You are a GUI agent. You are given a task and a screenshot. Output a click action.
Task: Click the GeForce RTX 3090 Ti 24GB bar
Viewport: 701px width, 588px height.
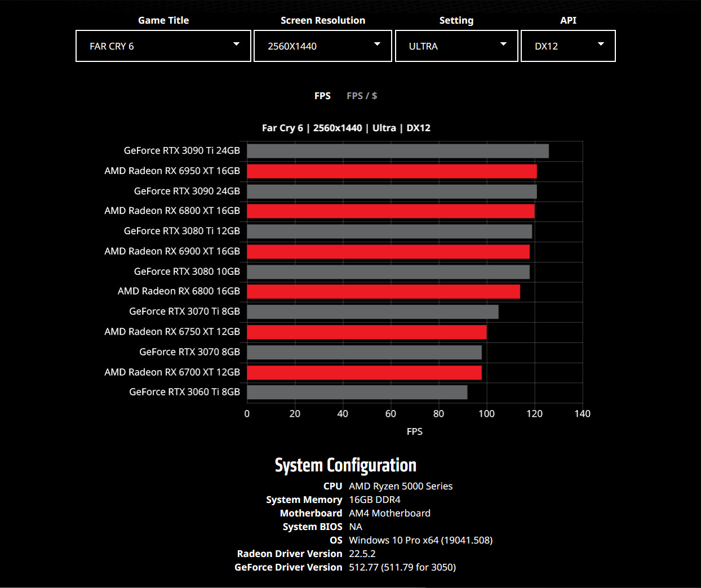398,151
